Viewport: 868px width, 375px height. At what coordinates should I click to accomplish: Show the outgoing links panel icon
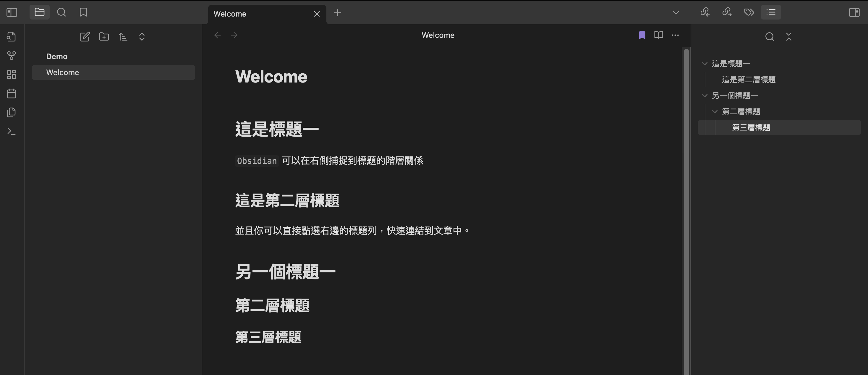pos(727,12)
